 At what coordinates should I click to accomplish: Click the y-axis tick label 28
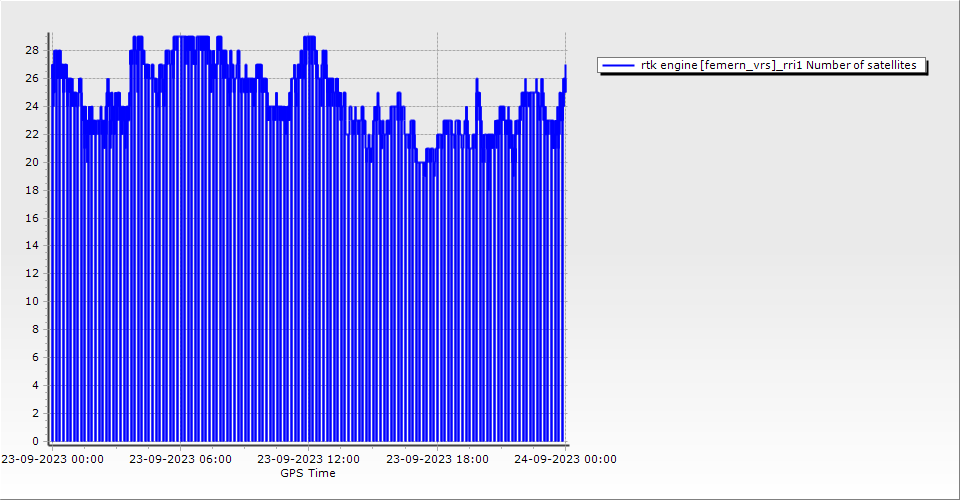(32, 50)
